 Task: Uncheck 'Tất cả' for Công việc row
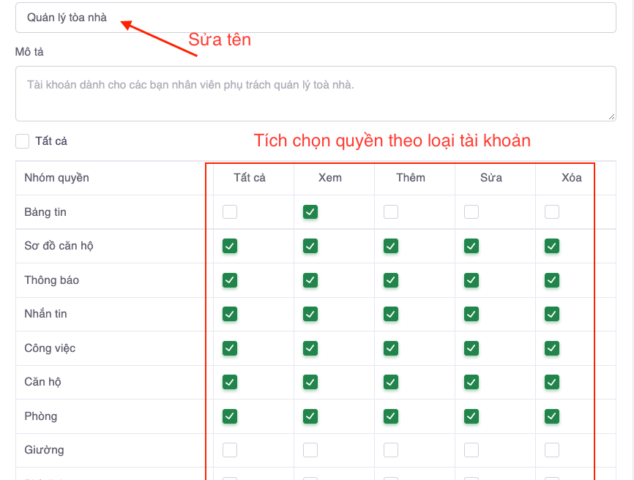tap(230, 348)
